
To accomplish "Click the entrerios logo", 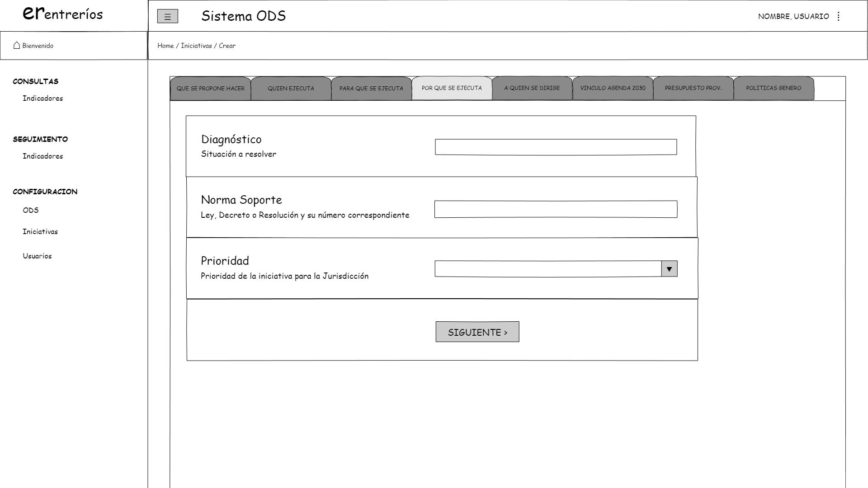I will coord(62,14).
